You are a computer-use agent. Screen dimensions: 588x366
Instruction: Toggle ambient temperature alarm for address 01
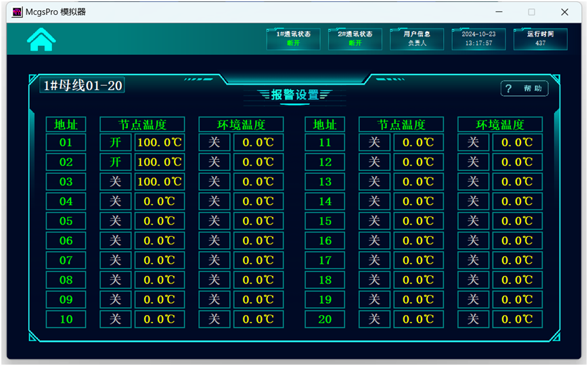point(214,143)
